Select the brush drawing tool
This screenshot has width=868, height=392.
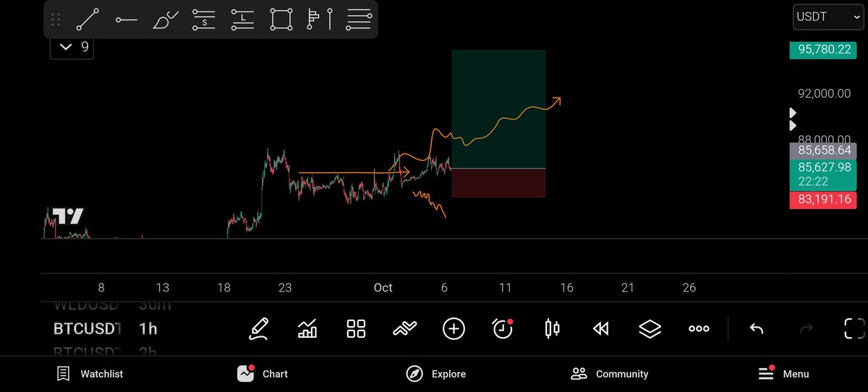click(166, 19)
